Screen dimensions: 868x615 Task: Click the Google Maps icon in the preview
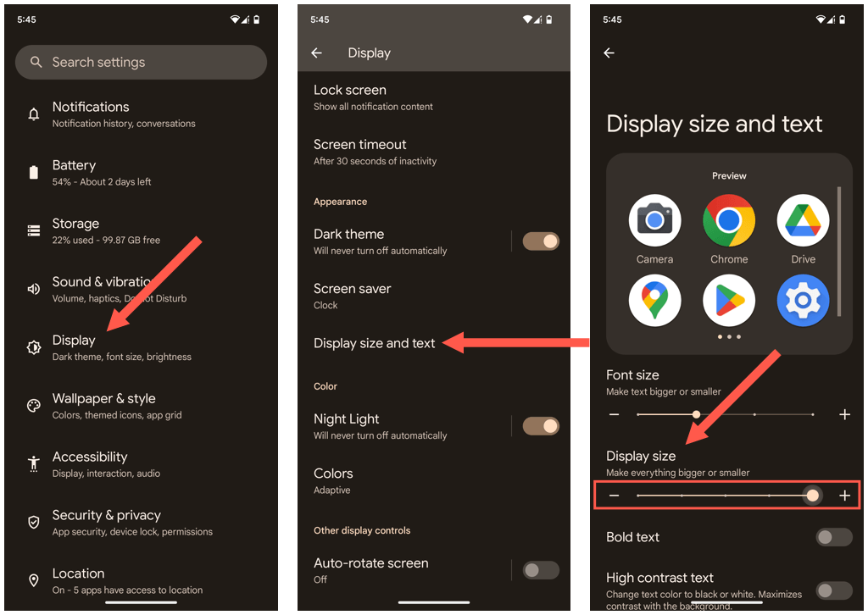[x=654, y=301]
